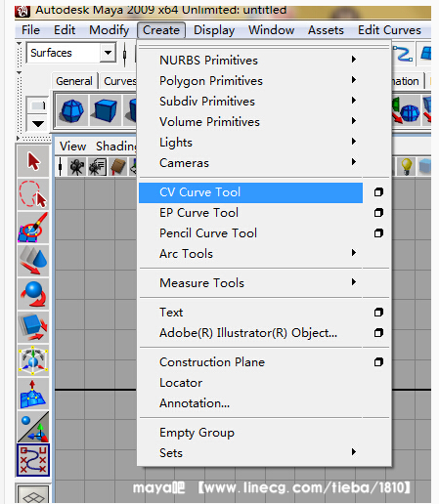The height and width of the screenshot is (504, 439).
Task: Open CV Curve Tool option box
Action: click(378, 192)
